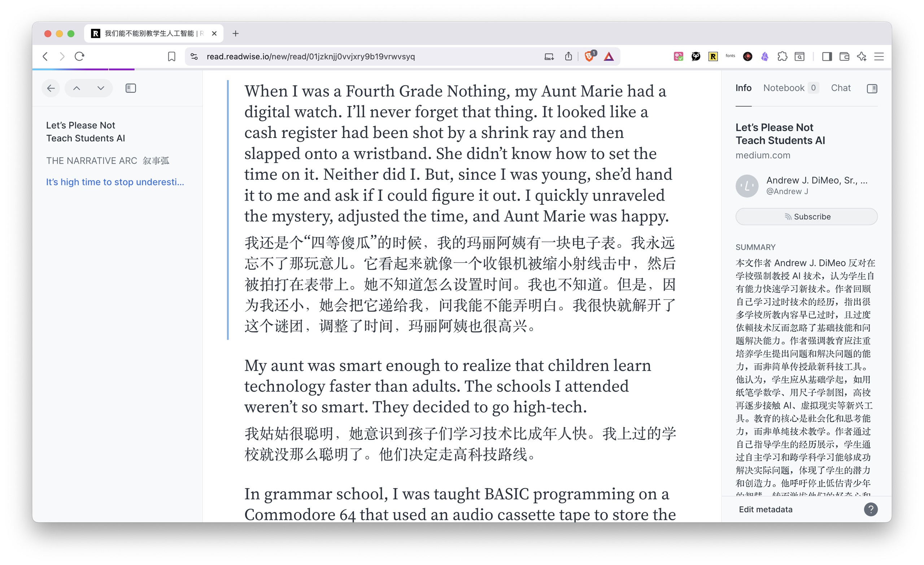Open Edit metadata

pos(766,509)
